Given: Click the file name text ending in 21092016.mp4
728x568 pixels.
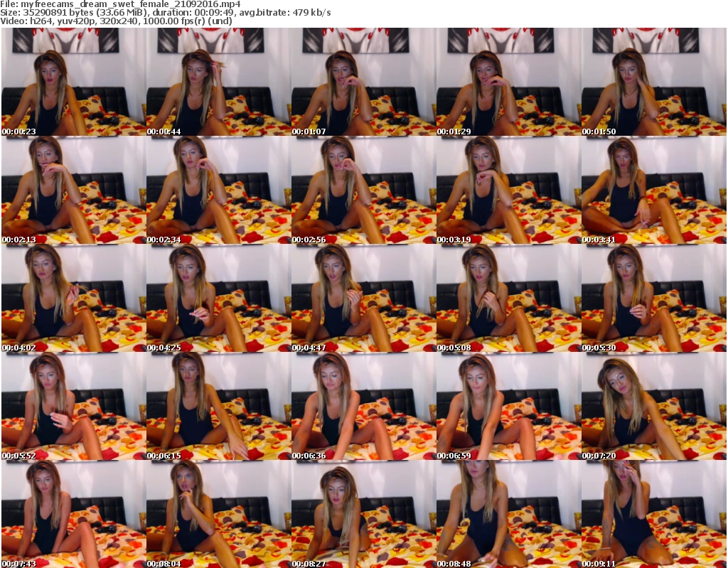Looking at the screenshot, I should pos(131,4).
